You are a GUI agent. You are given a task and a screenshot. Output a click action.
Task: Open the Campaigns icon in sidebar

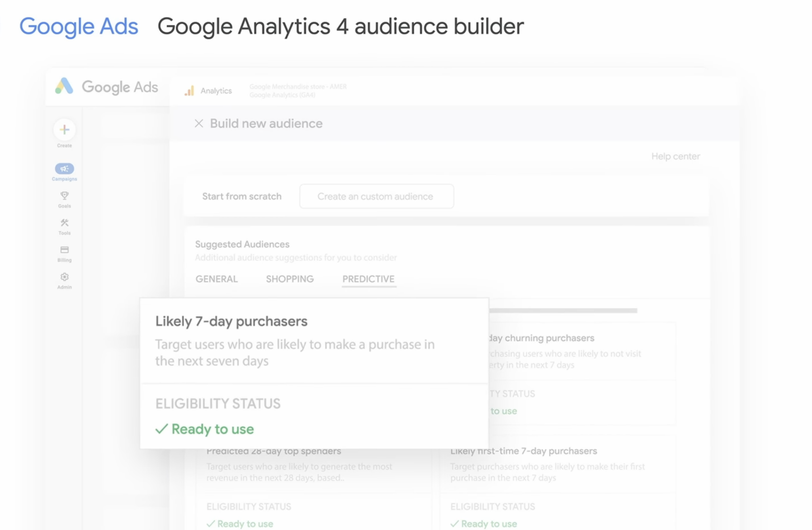(x=64, y=169)
